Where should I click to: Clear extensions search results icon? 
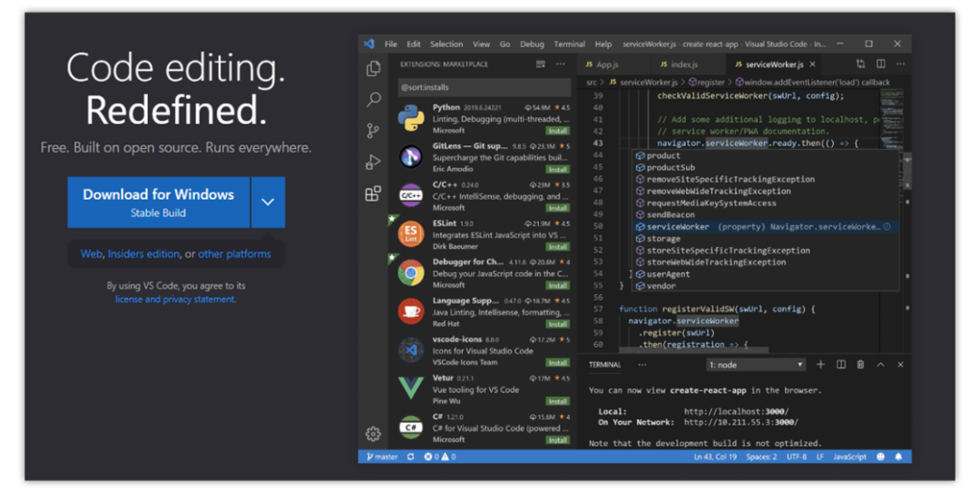pyautogui.click(x=541, y=64)
